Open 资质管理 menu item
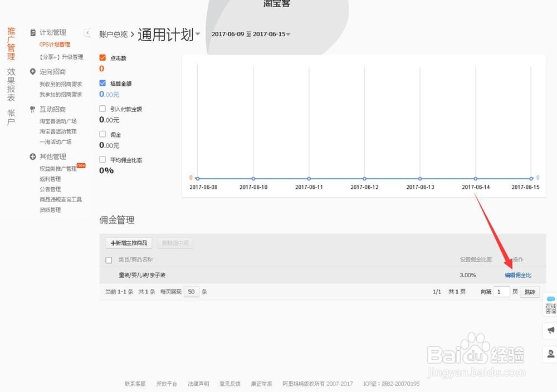 pos(50,210)
